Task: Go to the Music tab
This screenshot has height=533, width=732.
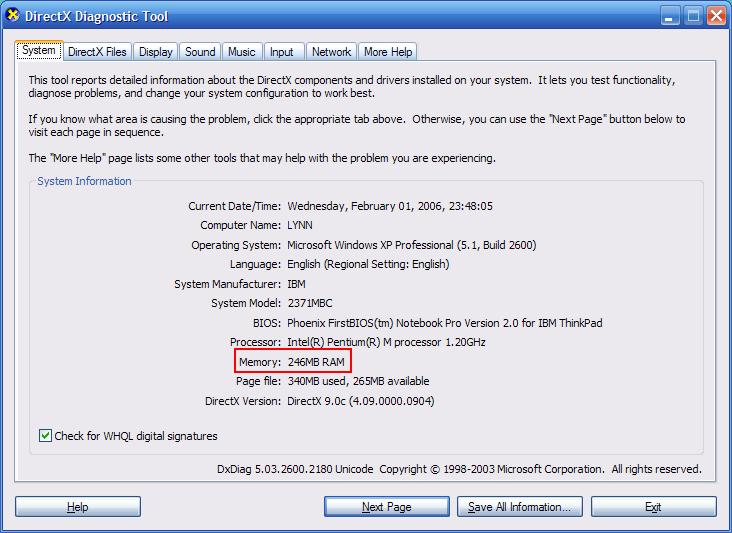Action: [x=241, y=52]
